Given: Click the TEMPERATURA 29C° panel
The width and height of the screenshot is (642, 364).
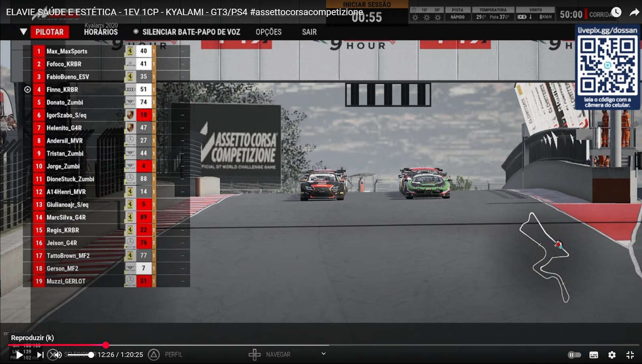Looking at the screenshot, I should pyautogui.click(x=493, y=13).
